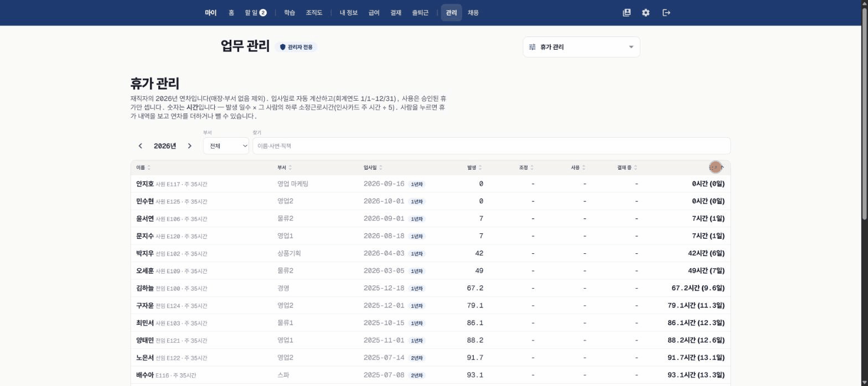868x386 pixels.
Task: Open the 내 정보 menu item
Action: pyautogui.click(x=349, y=13)
